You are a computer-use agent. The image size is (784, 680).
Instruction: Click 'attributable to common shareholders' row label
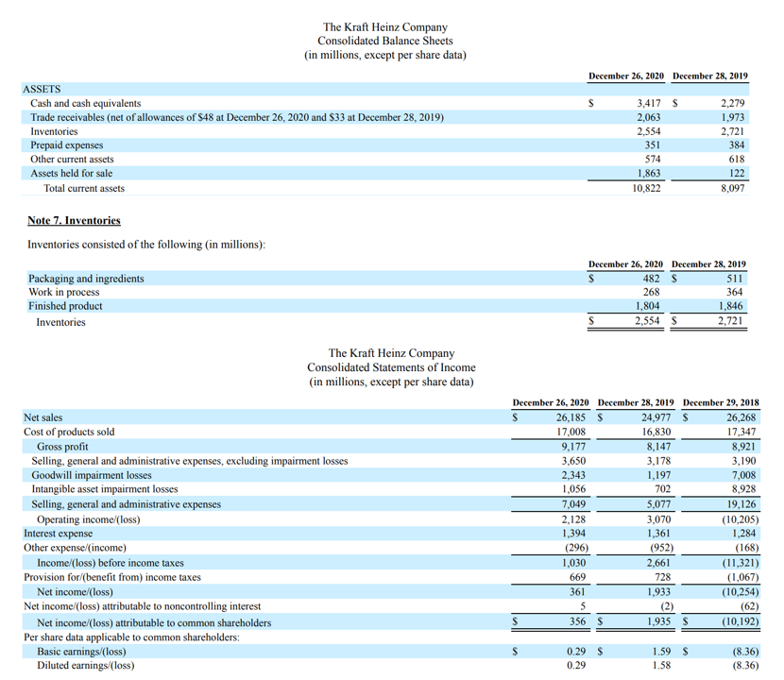pos(154,623)
